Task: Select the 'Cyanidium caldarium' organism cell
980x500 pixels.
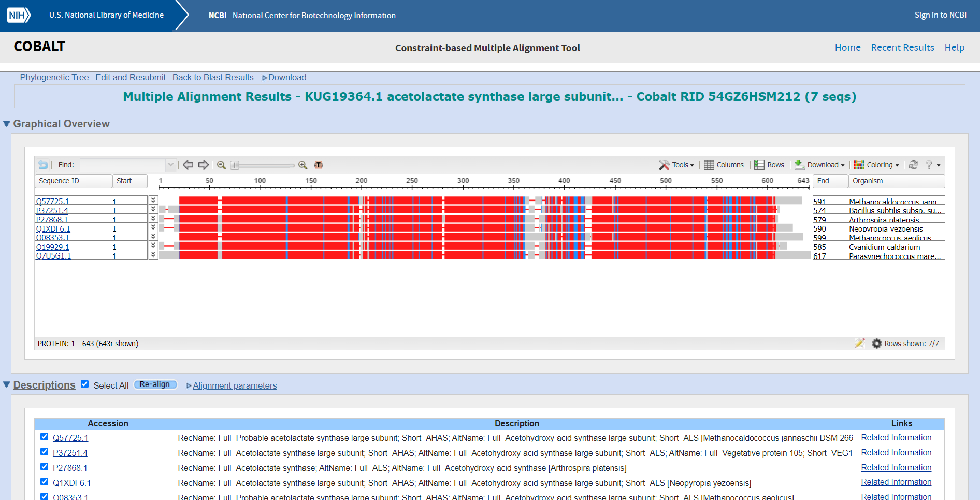Action: [x=896, y=246]
